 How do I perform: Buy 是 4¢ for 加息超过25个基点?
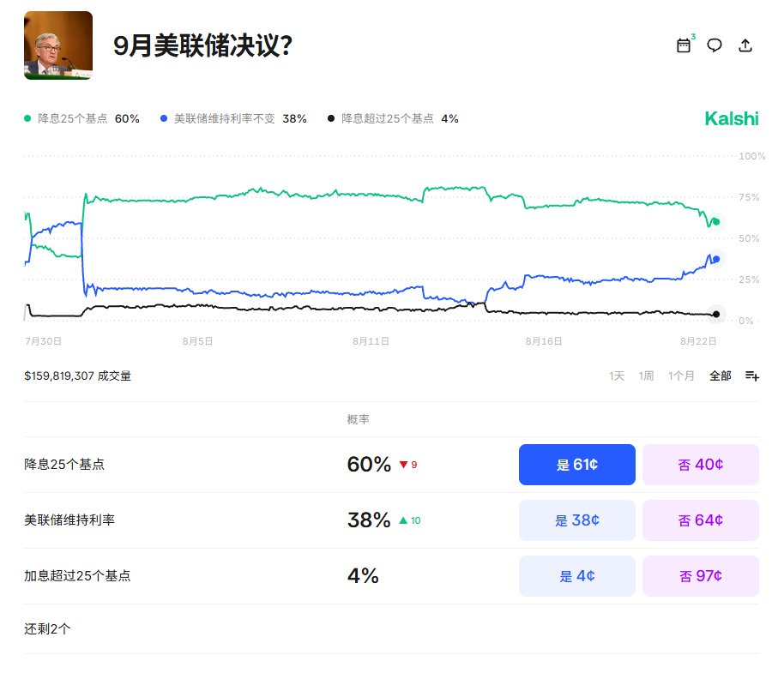pyautogui.click(x=577, y=576)
